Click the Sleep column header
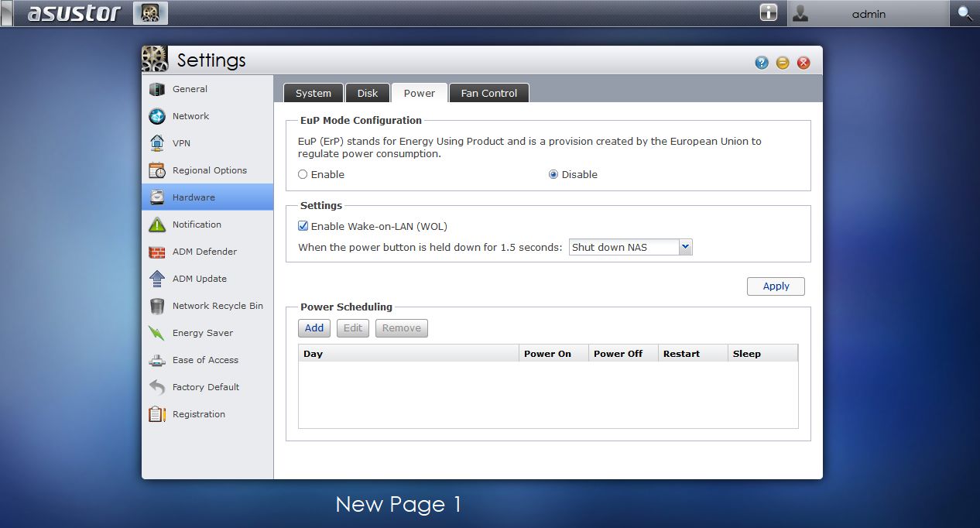The height and width of the screenshot is (528, 980). 763,354
